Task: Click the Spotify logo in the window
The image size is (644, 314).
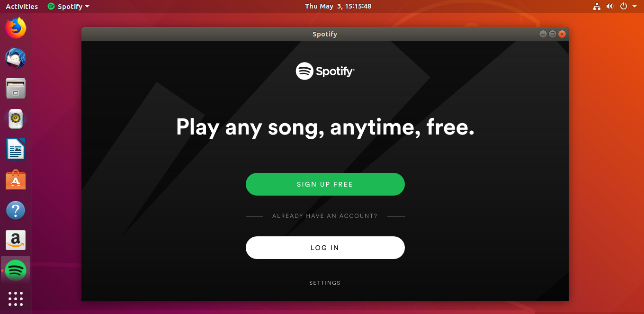Action: (325, 71)
